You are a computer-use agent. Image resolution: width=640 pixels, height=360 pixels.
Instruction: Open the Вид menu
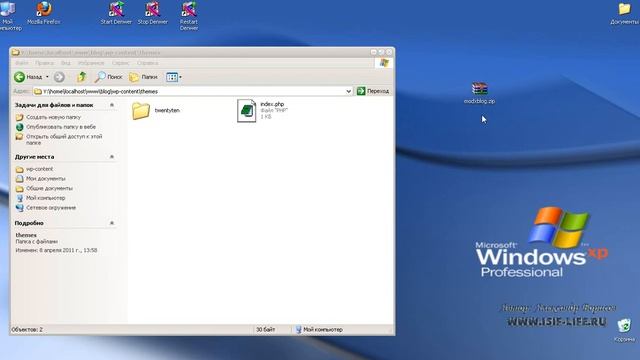(x=65, y=63)
